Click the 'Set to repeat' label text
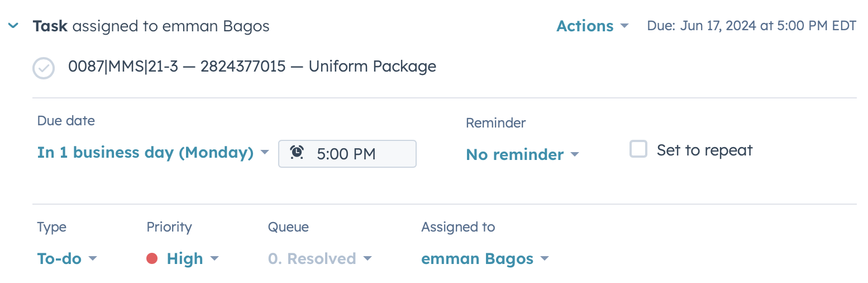868x283 pixels. (x=704, y=150)
